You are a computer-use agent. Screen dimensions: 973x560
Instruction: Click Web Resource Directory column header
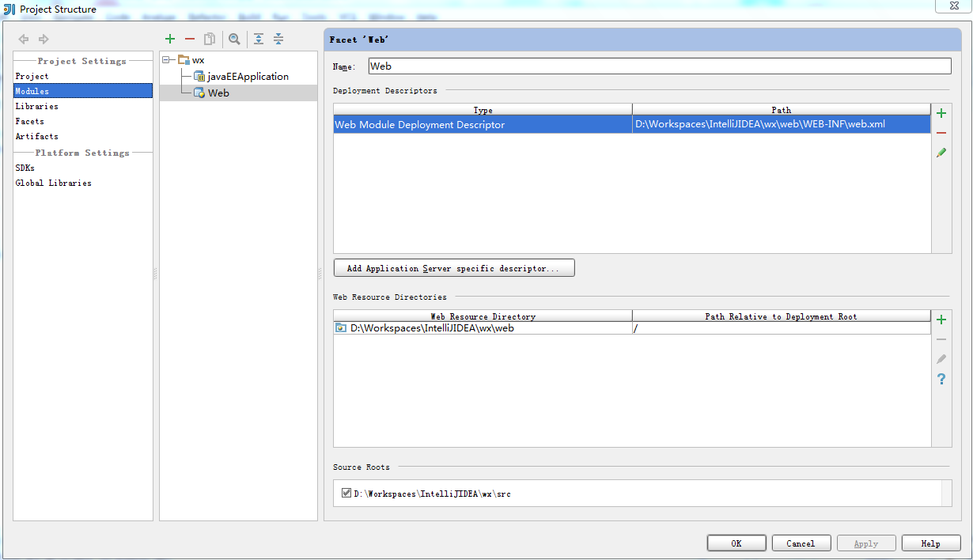[483, 316]
